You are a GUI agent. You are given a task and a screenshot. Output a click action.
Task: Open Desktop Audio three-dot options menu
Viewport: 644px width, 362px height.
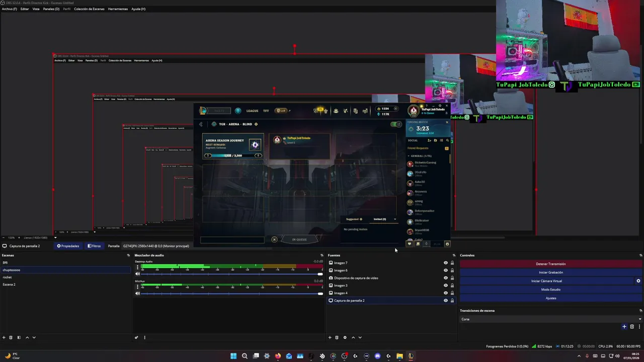point(137,267)
